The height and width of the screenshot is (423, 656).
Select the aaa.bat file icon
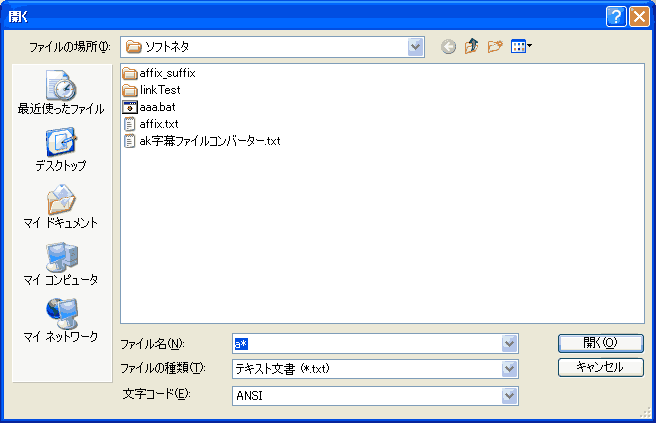coord(130,107)
